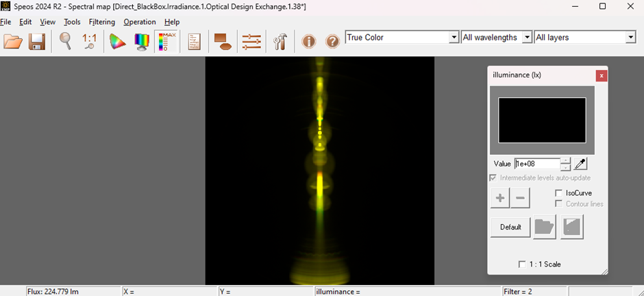Select the magnifying glass zoom tool

tap(65, 42)
